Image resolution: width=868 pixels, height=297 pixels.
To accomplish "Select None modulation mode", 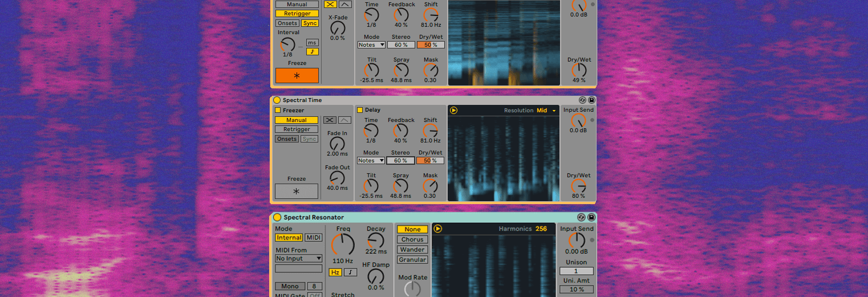I will pyautogui.click(x=412, y=230).
